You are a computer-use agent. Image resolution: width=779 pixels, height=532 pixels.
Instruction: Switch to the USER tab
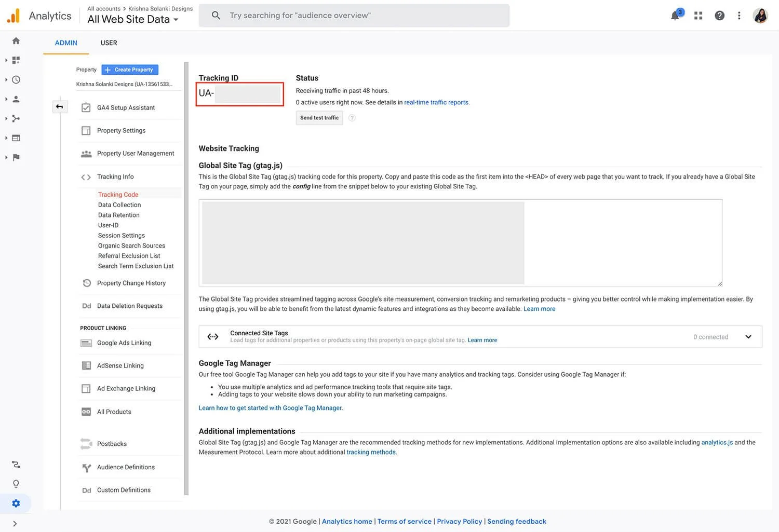(109, 43)
